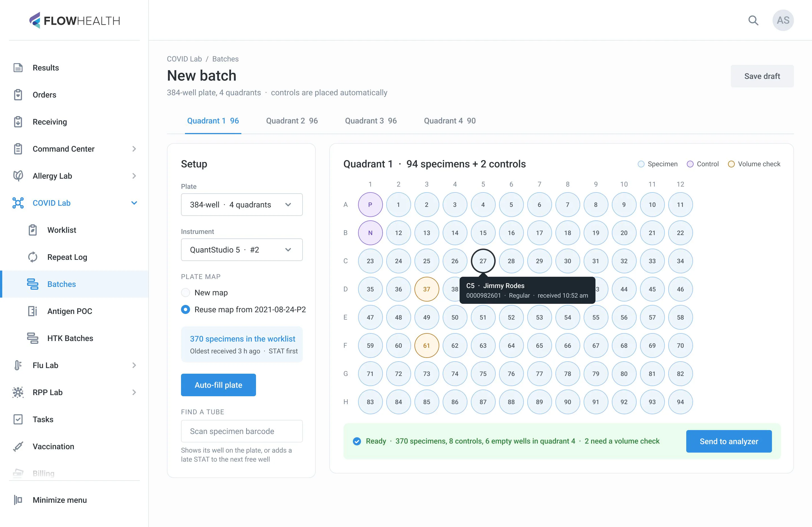Open the Plate 384-well dropdown
The height and width of the screenshot is (527, 812).
click(x=242, y=205)
